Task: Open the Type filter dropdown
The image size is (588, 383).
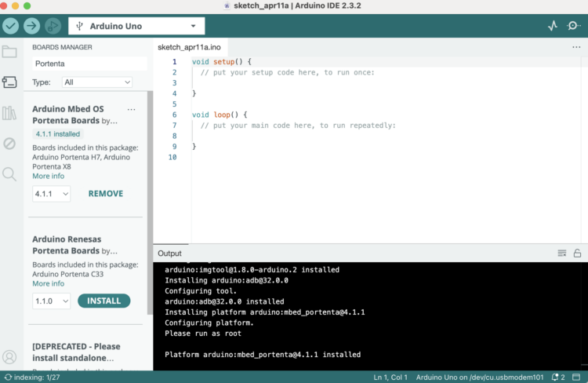Action: (97, 82)
